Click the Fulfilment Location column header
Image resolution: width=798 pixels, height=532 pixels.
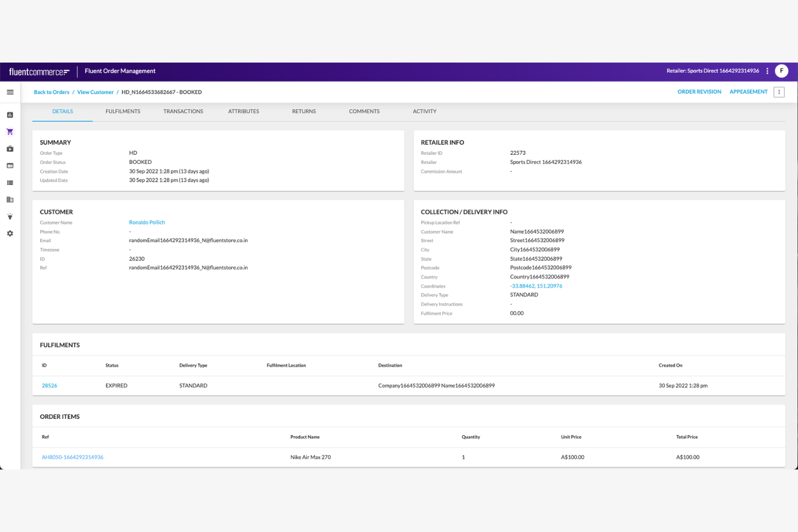click(x=286, y=365)
